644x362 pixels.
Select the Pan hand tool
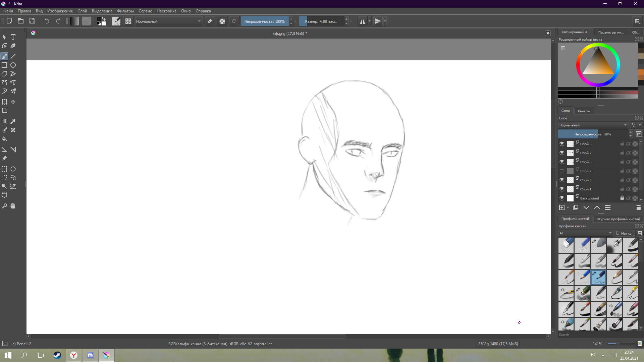[x=13, y=206]
